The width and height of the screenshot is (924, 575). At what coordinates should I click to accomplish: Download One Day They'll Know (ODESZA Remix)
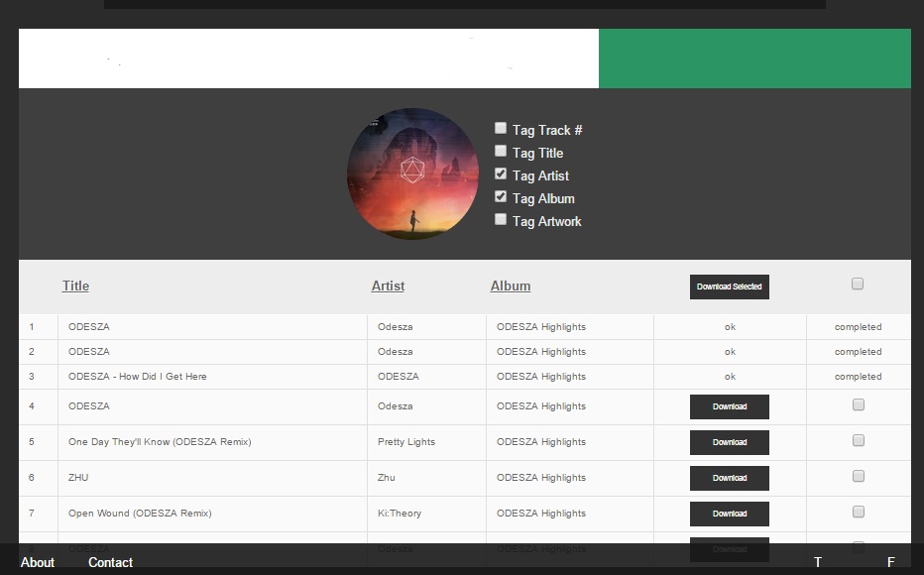730,442
